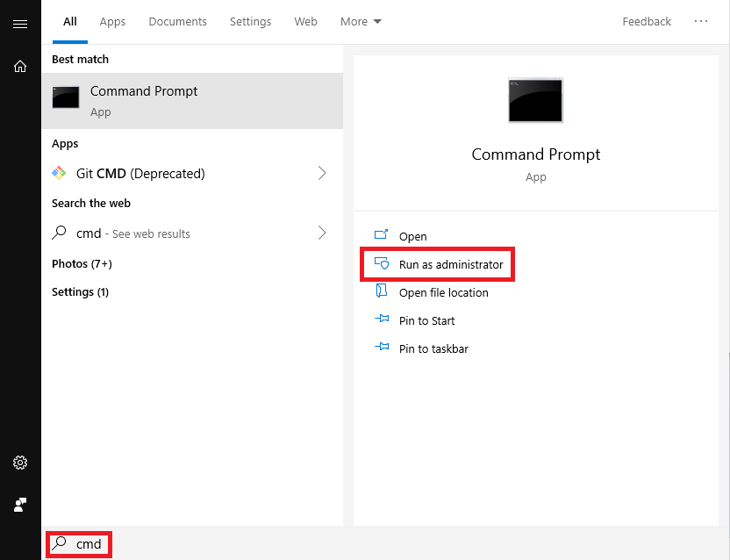Open the Command Prompt best match result
The image size is (730, 560).
192,101
